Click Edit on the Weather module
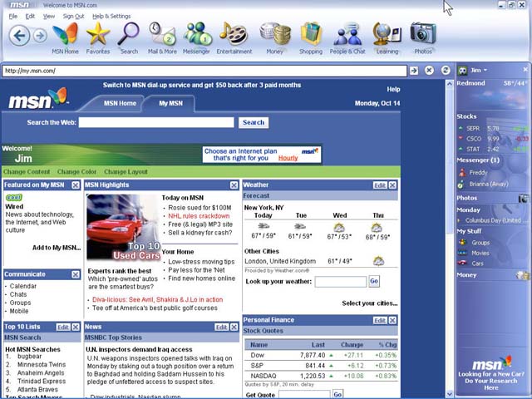Viewport: 532px width, 399px height. tap(380, 185)
